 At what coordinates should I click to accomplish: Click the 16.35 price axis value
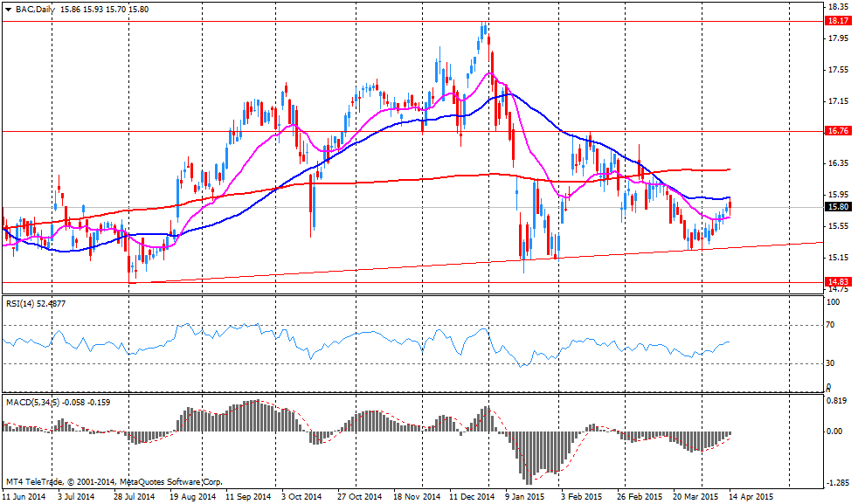tap(838, 163)
